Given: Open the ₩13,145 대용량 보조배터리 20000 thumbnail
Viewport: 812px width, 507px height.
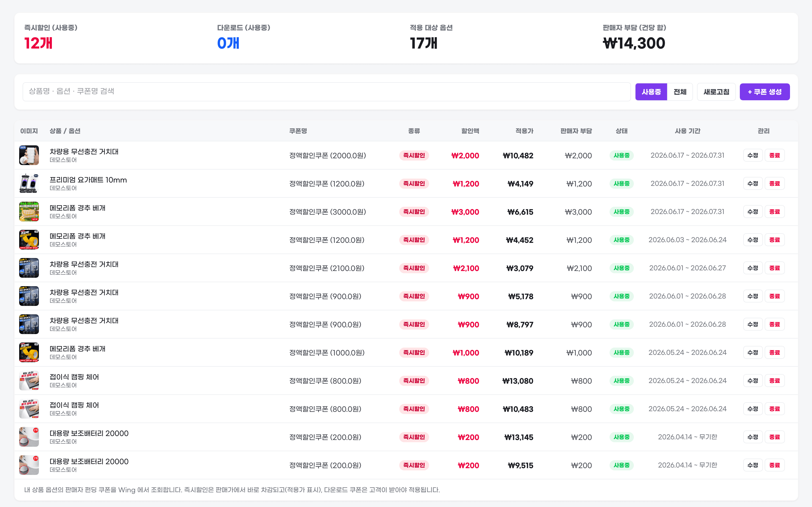Looking at the screenshot, I should pyautogui.click(x=29, y=437).
